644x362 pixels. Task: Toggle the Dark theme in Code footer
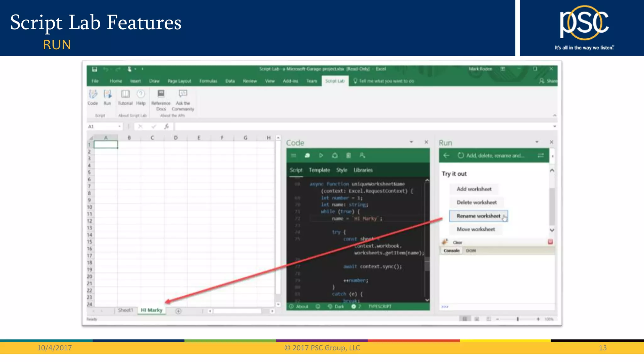point(336,306)
